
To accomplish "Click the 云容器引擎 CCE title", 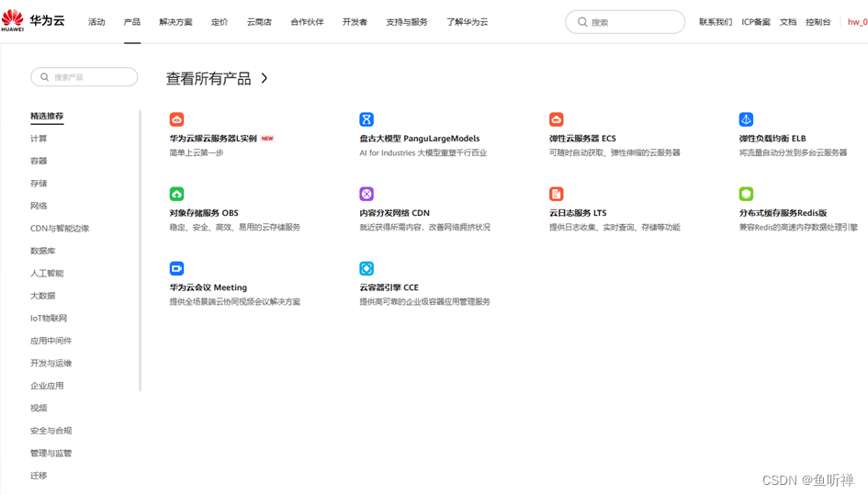I will coord(389,287).
